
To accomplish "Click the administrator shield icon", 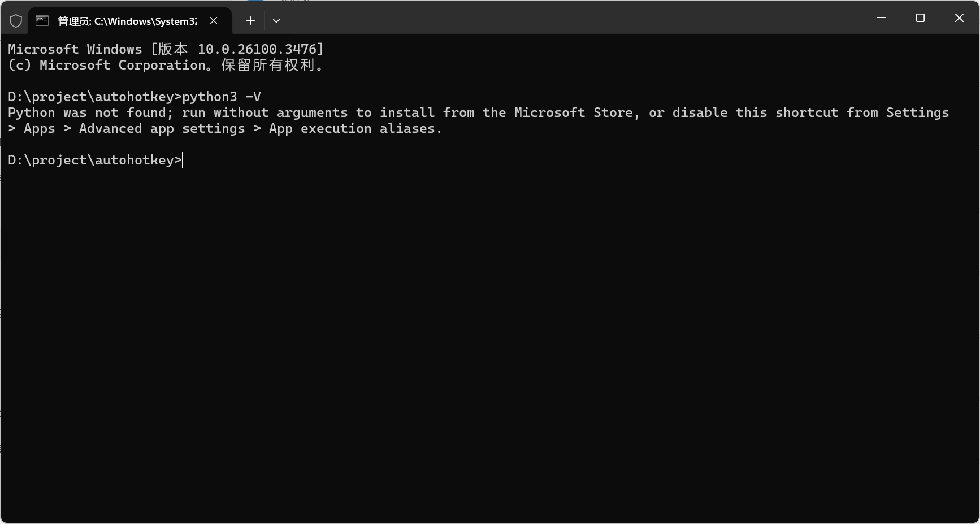I will coord(16,21).
